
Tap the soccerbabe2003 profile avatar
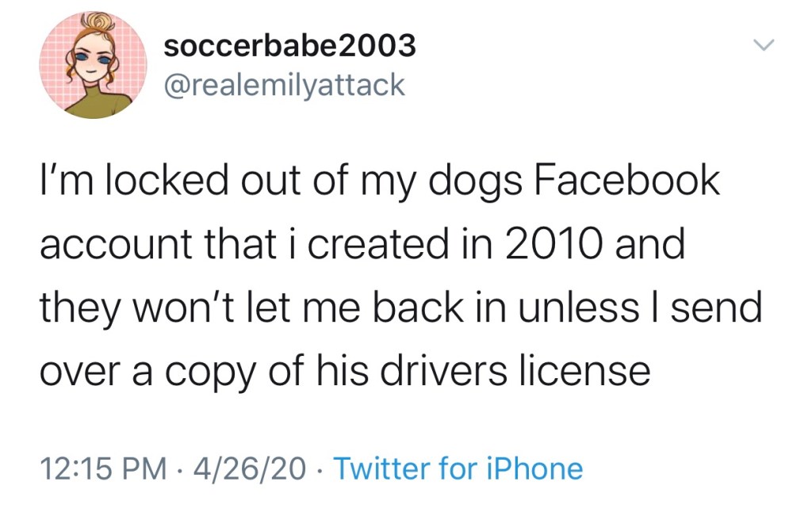point(94,65)
